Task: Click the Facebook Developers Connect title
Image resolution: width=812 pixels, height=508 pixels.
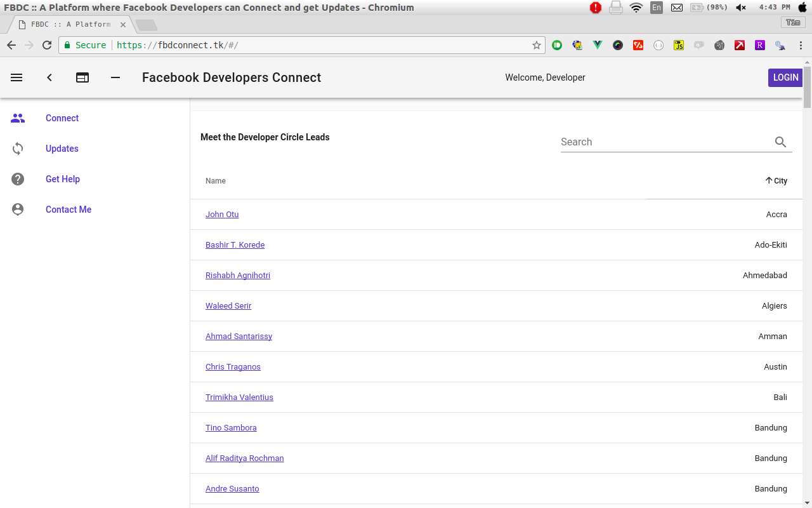Action: (232, 77)
